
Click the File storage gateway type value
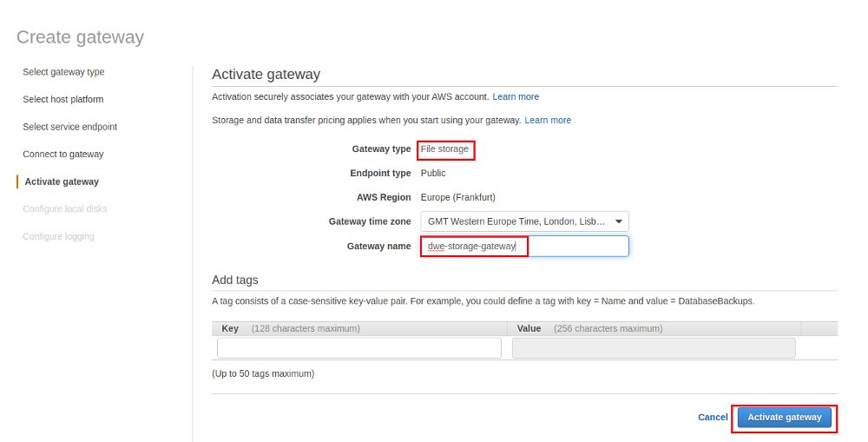click(444, 149)
